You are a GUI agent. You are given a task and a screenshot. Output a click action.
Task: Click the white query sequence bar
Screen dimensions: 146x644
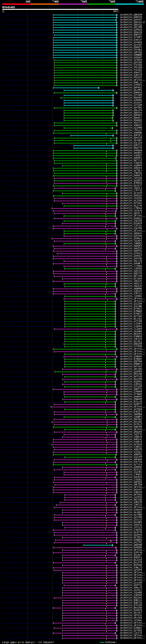click(60, 10)
